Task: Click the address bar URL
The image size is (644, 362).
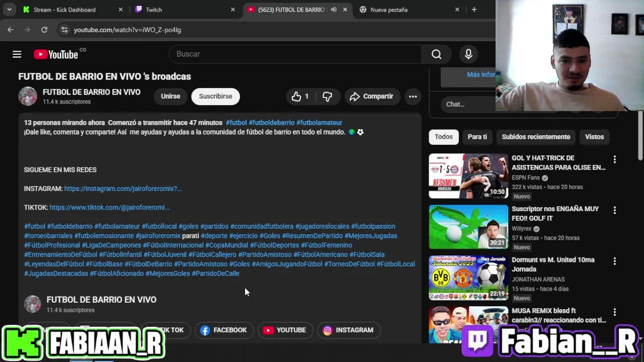Action: coord(127,30)
